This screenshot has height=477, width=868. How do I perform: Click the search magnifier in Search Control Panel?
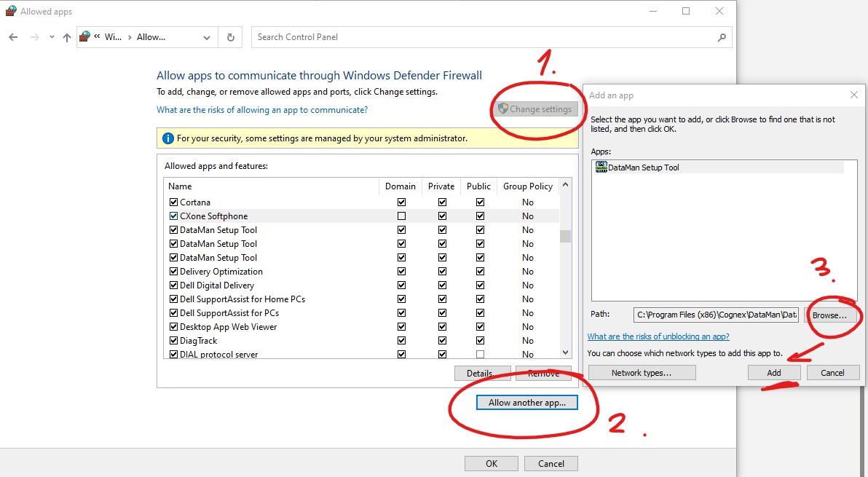721,36
